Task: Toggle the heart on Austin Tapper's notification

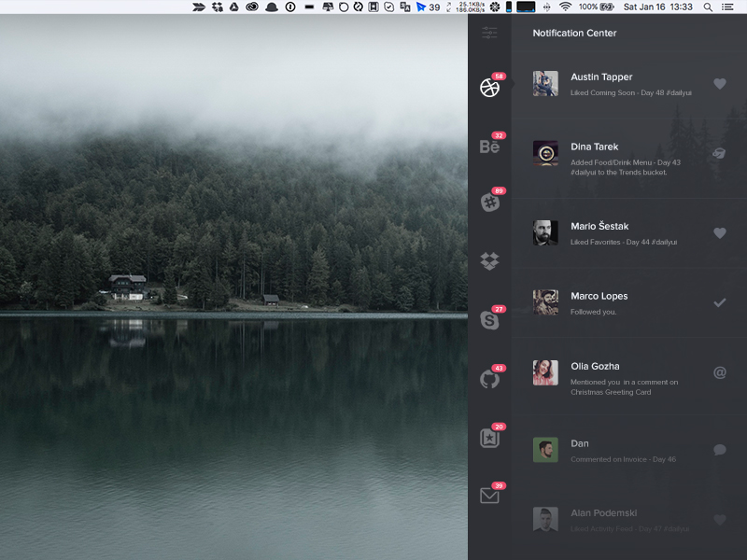Action: pos(719,84)
